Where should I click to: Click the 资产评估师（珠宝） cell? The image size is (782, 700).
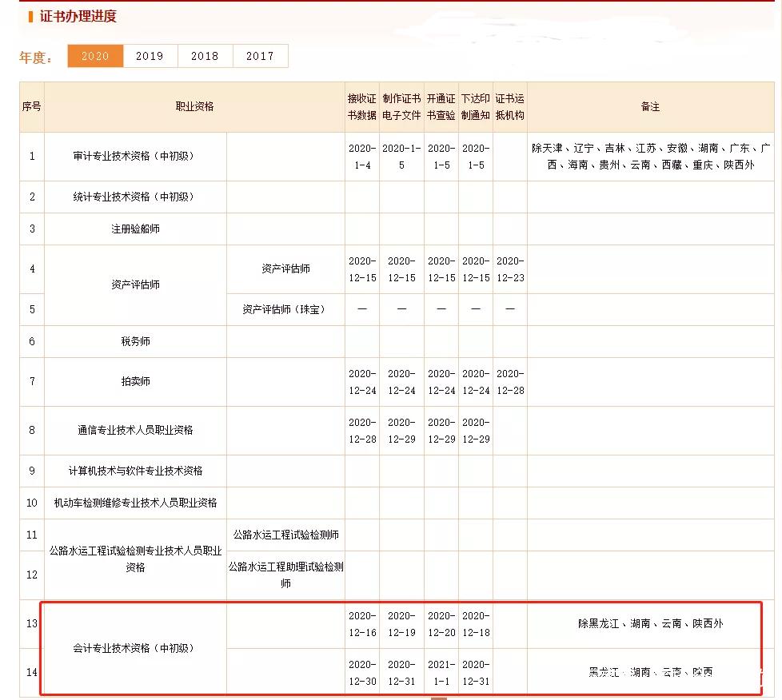[285, 309]
